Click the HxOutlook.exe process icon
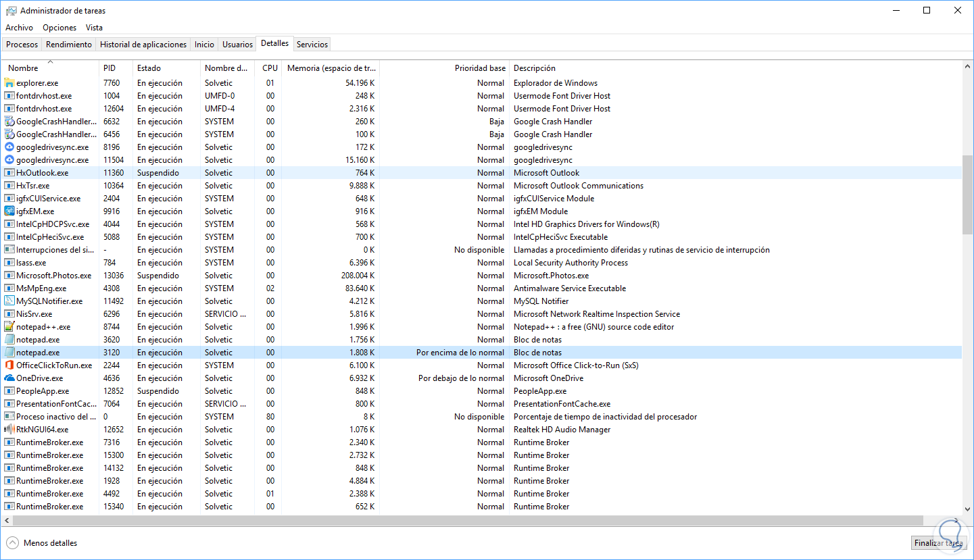 (x=9, y=173)
